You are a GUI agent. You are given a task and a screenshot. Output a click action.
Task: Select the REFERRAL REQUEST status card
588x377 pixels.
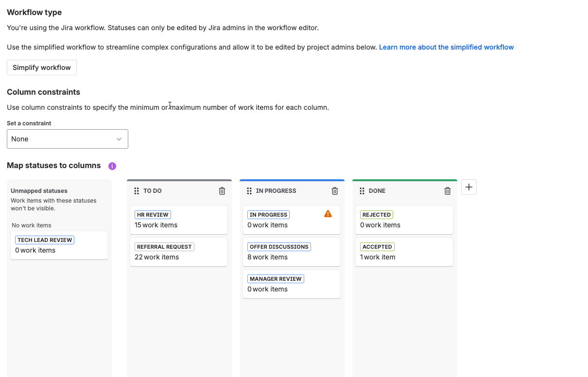tap(179, 252)
